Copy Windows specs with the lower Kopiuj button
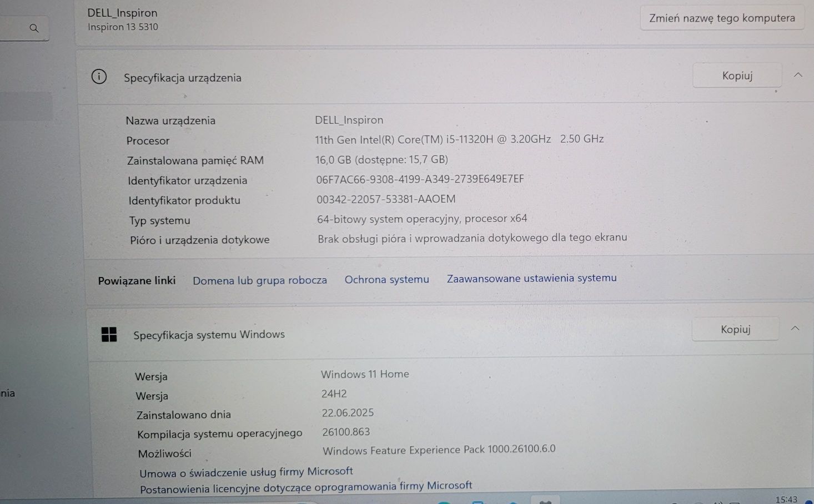The height and width of the screenshot is (504, 814). (735, 329)
